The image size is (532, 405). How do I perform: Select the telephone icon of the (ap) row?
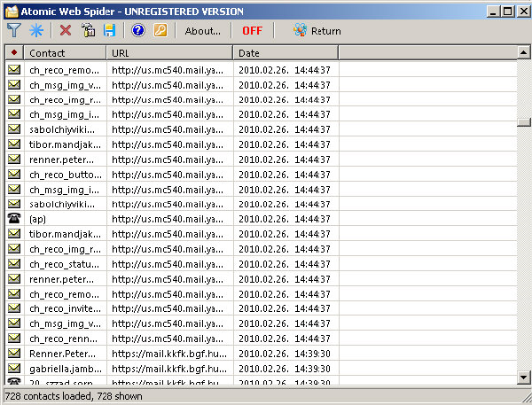pos(14,218)
